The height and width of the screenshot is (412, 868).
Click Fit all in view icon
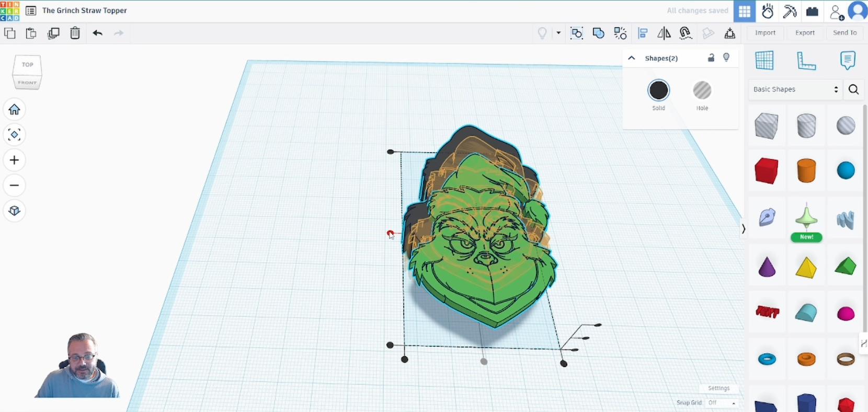[14, 135]
